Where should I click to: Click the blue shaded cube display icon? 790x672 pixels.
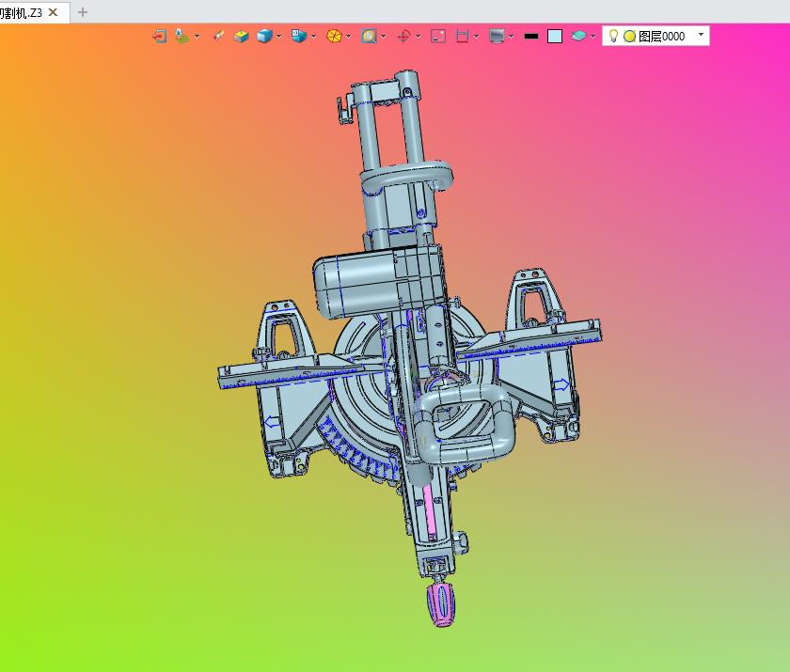click(264, 37)
